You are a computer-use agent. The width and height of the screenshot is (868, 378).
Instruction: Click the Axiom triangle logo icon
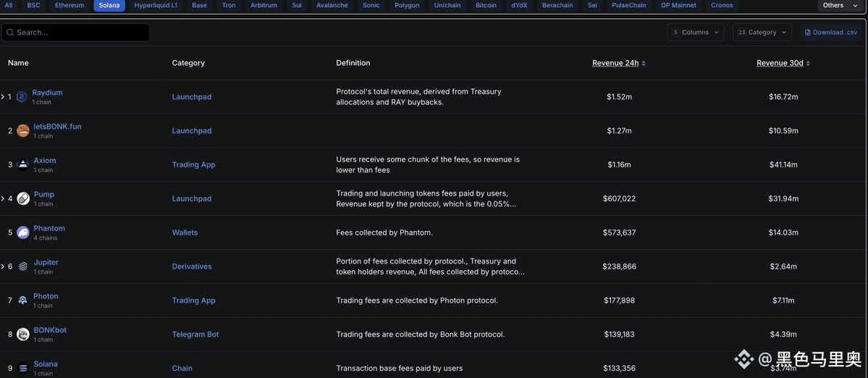(22, 164)
